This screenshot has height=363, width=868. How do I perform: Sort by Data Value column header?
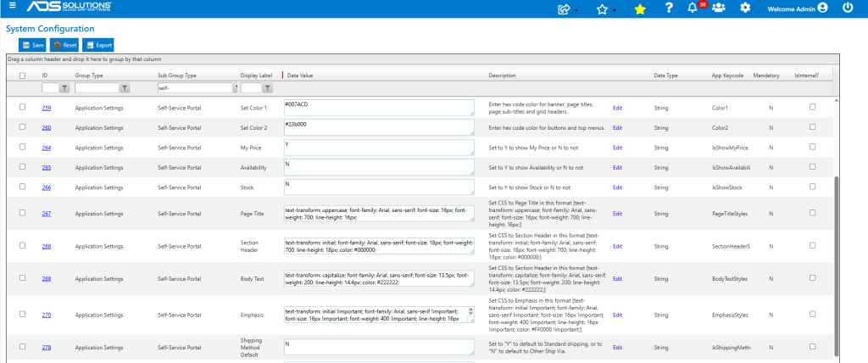301,75
